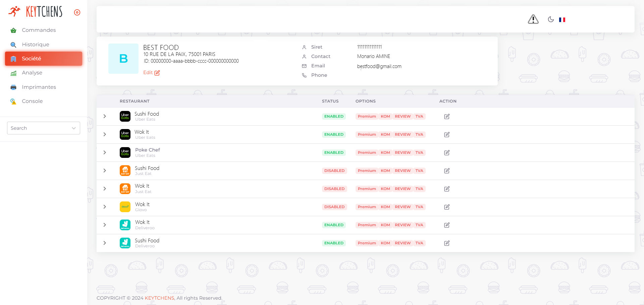This screenshot has height=305, width=644.
Task: Open the Imprimantes menu item
Action: pyautogui.click(x=39, y=87)
